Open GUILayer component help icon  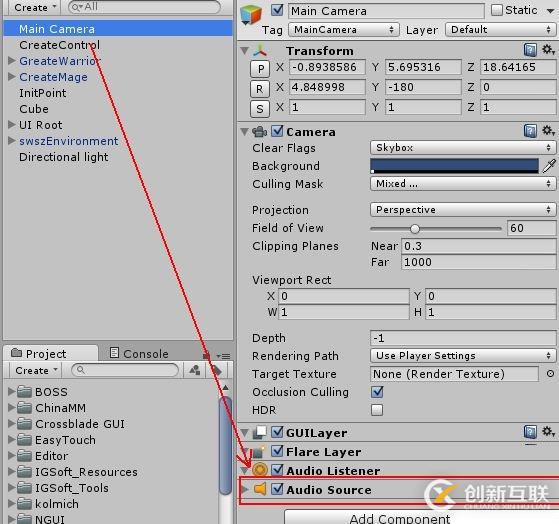(x=530, y=432)
